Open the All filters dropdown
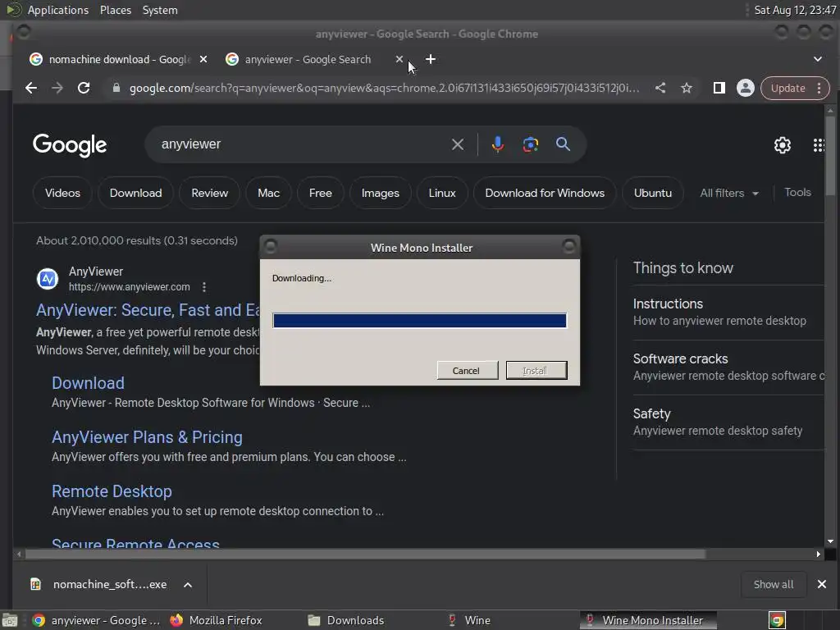840x630 pixels. point(729,193)
